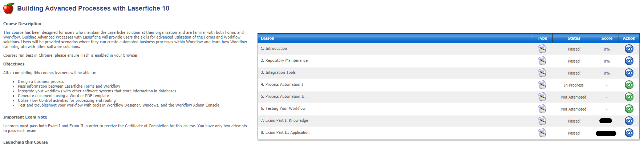Screen dimensions: 644x144
Task: Select the '5. Process Automation II' lesson title
Action: pyautogui.click(x=283, y=96)
